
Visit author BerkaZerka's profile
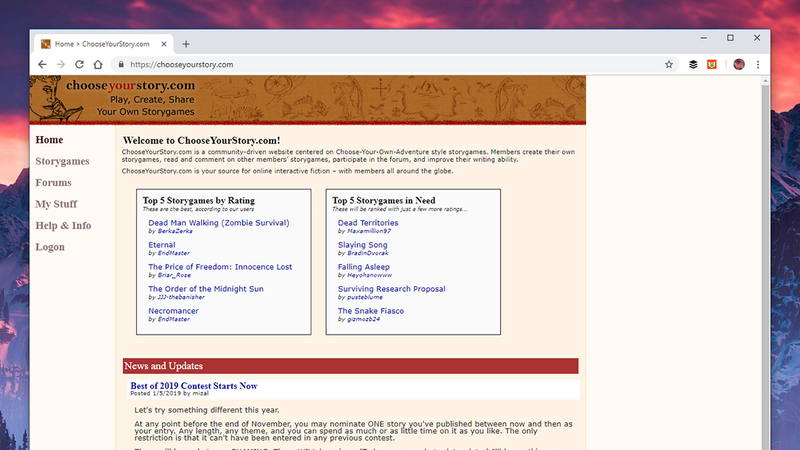point(175,231)
